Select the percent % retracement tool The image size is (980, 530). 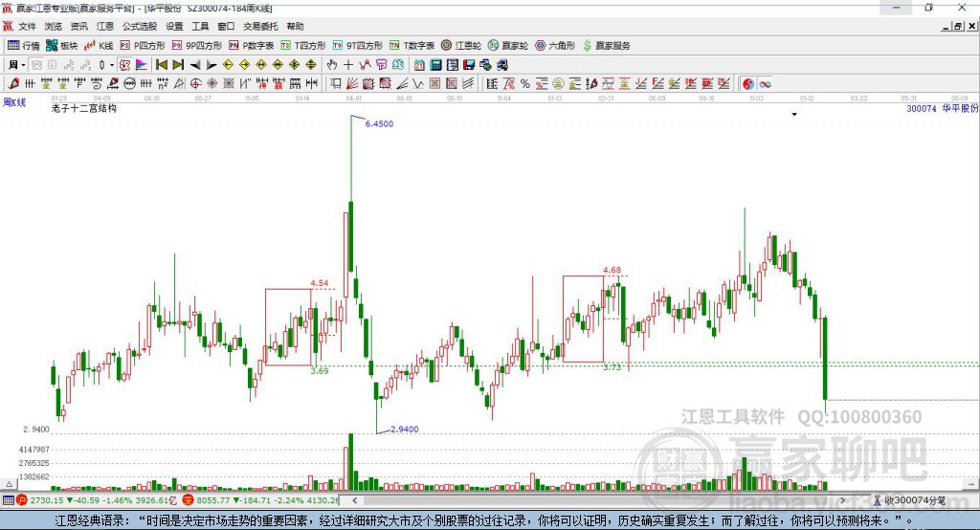(525, 84)
